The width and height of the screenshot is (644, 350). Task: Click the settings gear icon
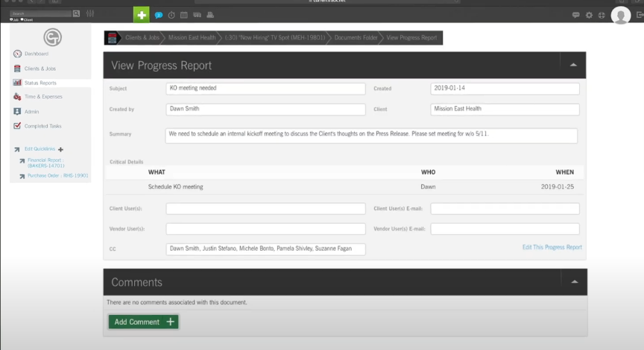pyautogui.click(x=588, y=15)
